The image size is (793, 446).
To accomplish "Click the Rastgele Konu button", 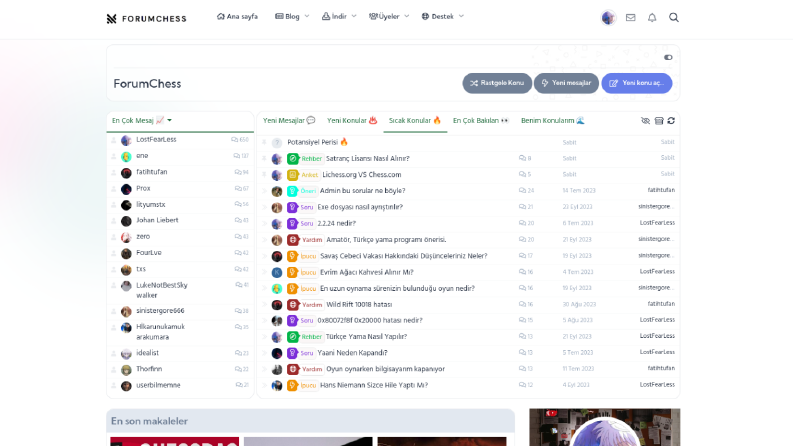I will [497, 83].
